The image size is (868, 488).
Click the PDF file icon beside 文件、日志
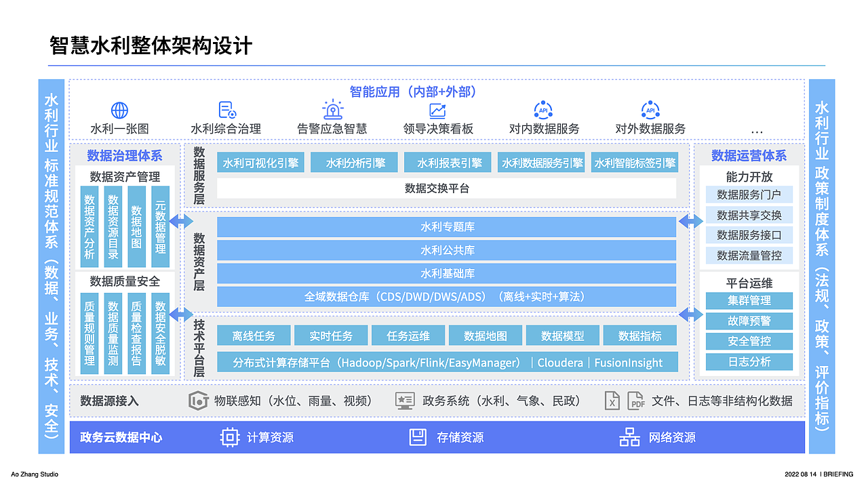click(635, 401)
